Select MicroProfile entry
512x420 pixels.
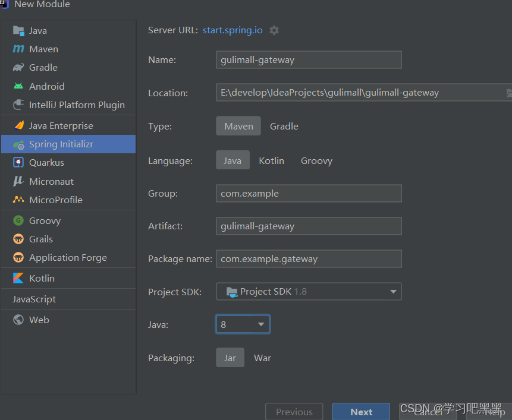point(68,200)
